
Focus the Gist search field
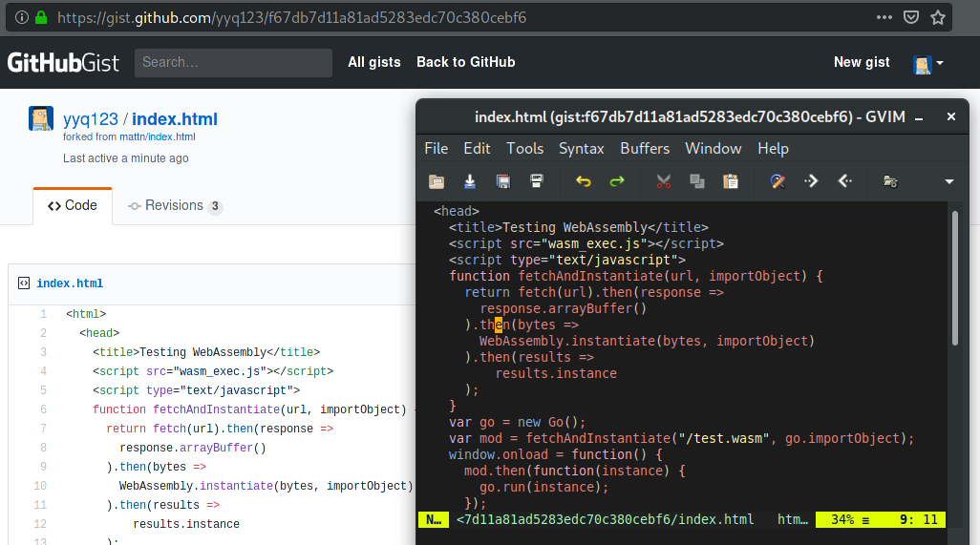click(x=233, y=62)
